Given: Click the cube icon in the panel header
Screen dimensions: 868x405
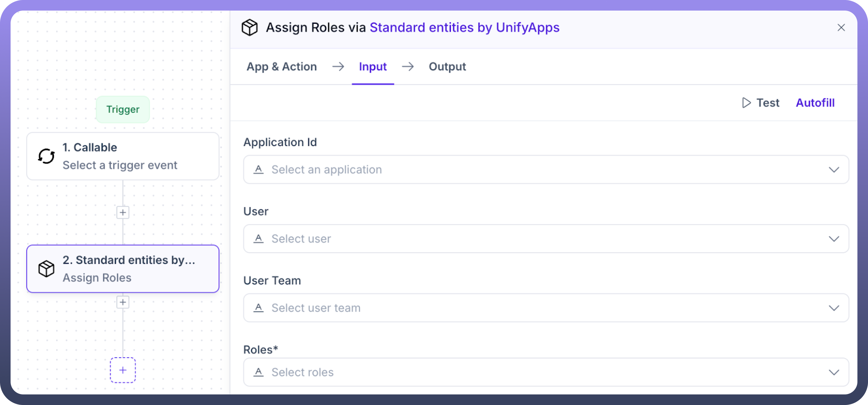Looking at the screenshot, I should click(250, 27).
